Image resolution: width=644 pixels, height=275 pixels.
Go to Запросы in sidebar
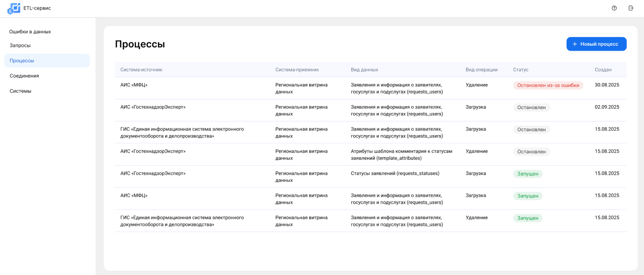20,45
